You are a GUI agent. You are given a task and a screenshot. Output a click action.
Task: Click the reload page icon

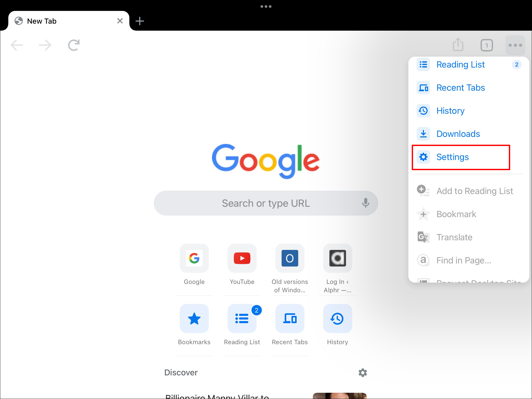[74, 45]
